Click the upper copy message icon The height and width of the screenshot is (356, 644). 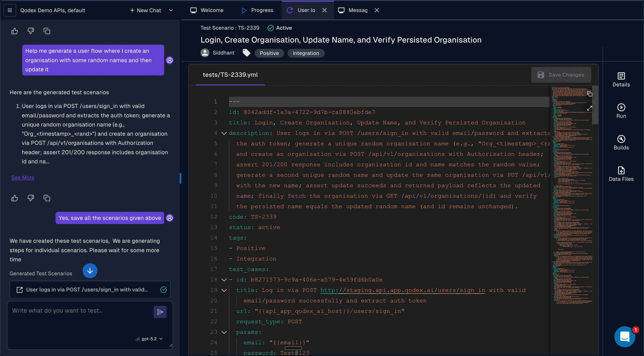coord(47,31)
